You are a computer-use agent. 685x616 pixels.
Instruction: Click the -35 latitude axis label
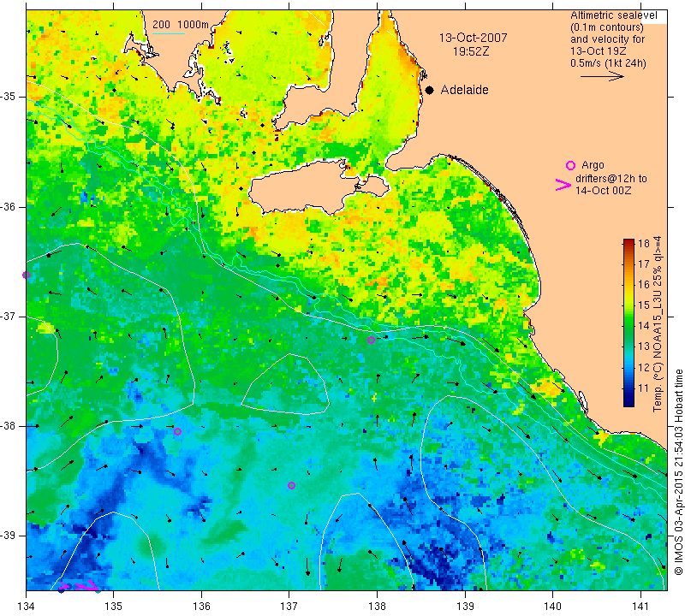(x=8, y=97)
